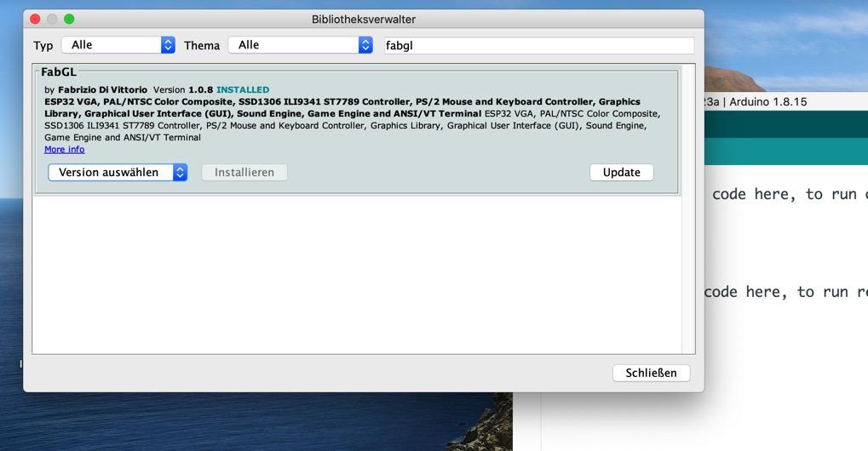This screenshot has height=451, width=868.
Task: Close the Bibliotheksverwalter with red button
Action: pos(35,19)
